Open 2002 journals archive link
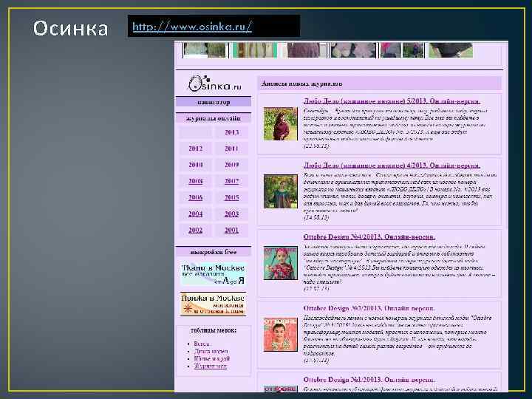Viewport: 532px width, 399px height. (x=195, y=231)
